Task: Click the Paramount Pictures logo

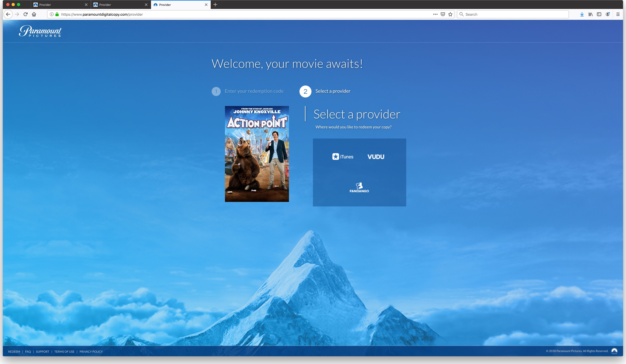Action: point(40,31)
